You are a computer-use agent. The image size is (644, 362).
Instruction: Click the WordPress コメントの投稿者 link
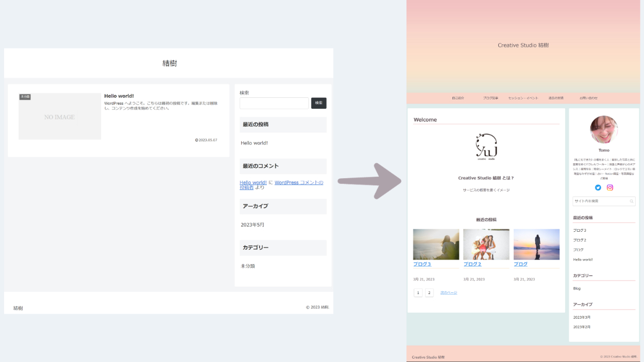pos(281,185)
